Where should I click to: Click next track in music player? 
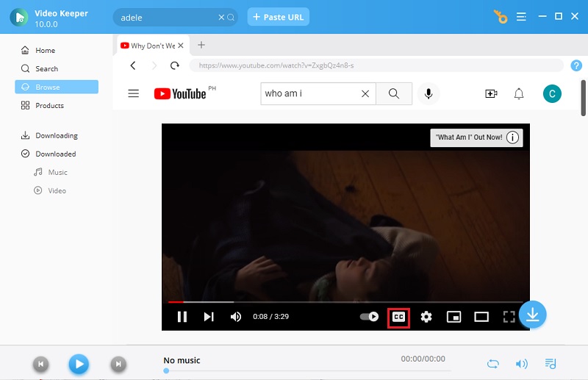(118, 364)
